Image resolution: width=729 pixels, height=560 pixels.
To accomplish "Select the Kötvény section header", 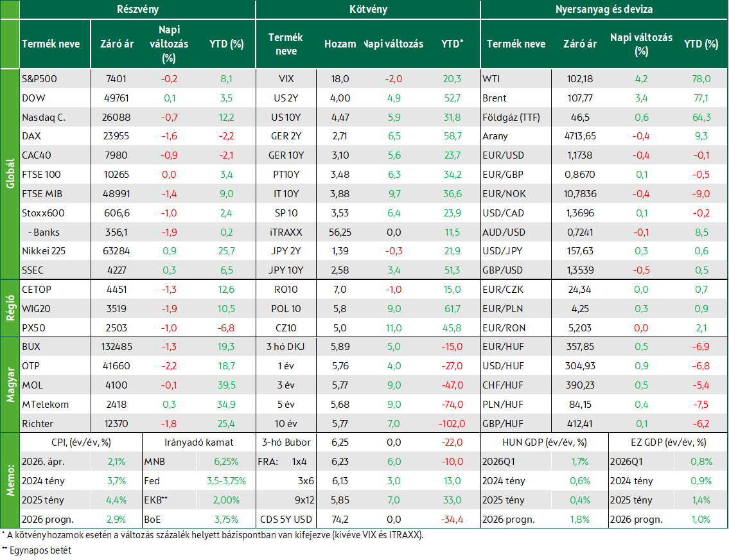I will [x=368, y=9].
